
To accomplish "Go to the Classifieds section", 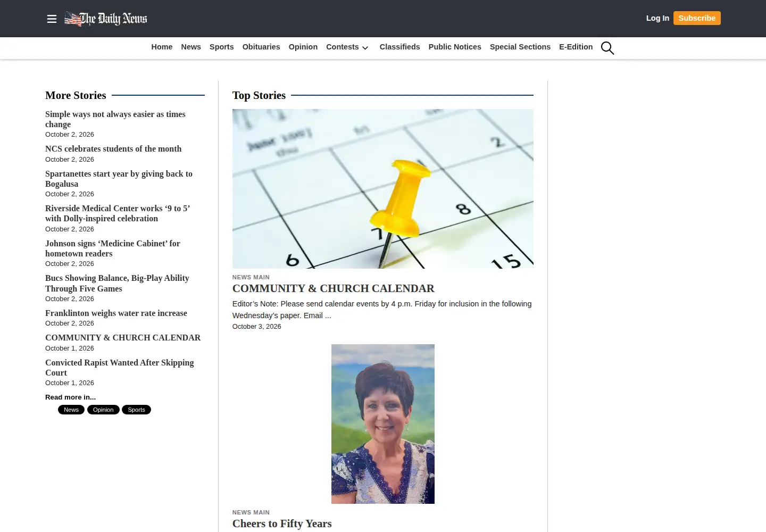I will click(x=400, y=47).
